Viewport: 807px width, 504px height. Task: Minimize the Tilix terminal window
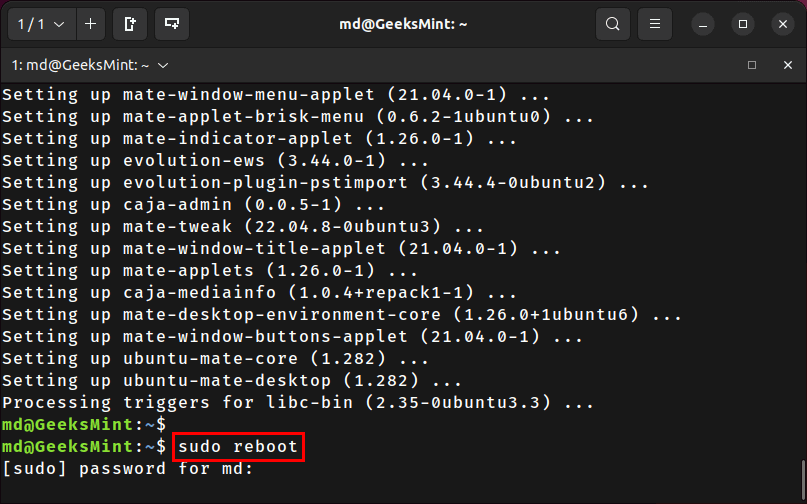pyautogui.click(x=703, y=24)
